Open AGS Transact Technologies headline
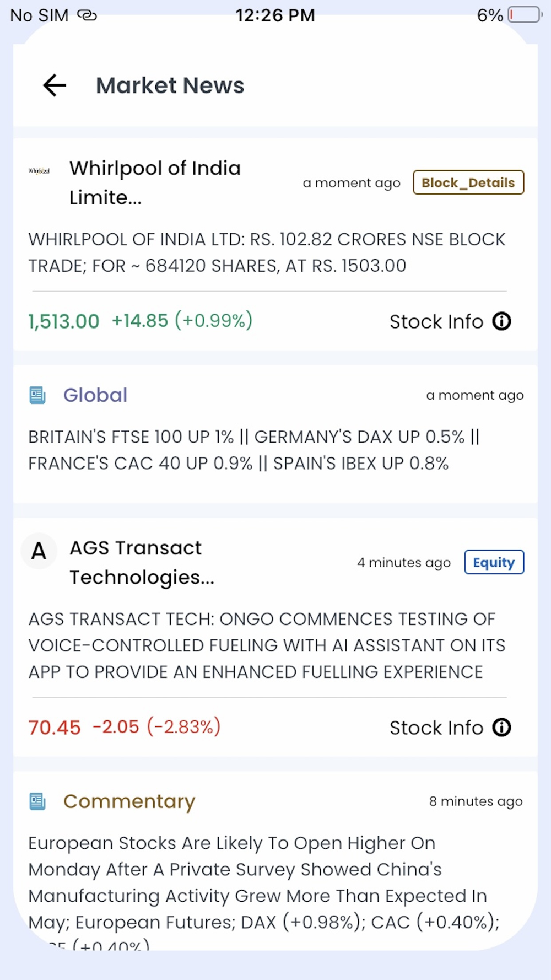Image resolution: width=551 pixels, height=980 pixels. 142,562
